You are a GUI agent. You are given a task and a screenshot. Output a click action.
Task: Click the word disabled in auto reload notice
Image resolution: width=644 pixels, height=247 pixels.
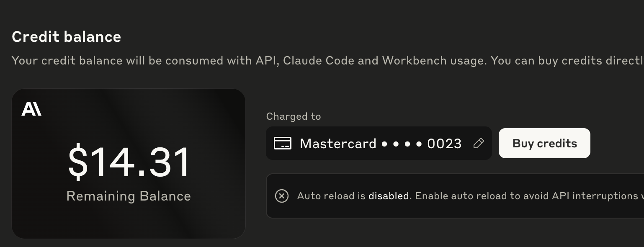[388, 196]
